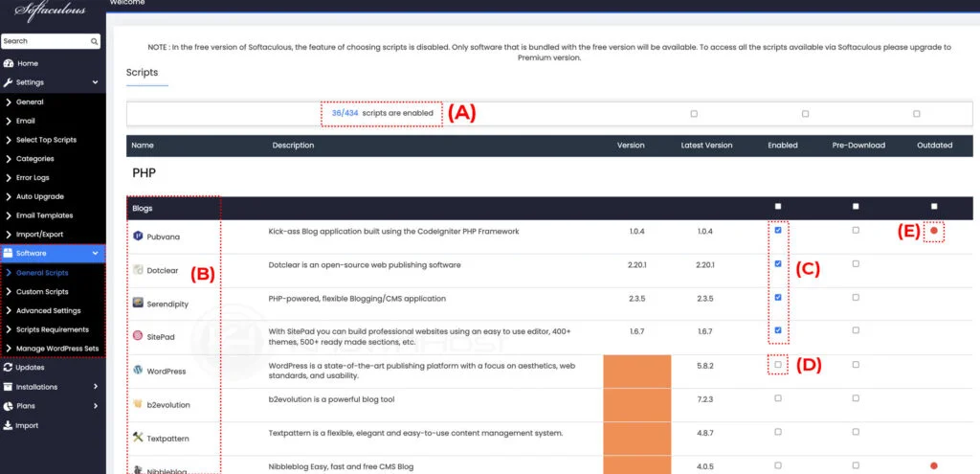Click the SitePad script icon
Image resolution: width=980 pixels, height=474 pixels.
pyautogui.click(x=138, y=336)
